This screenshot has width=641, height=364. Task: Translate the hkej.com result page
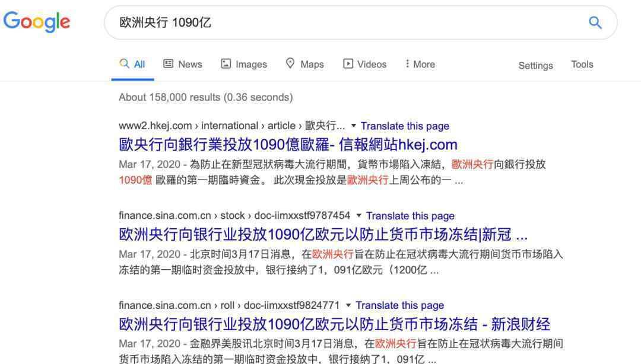[x=405, y=126]
